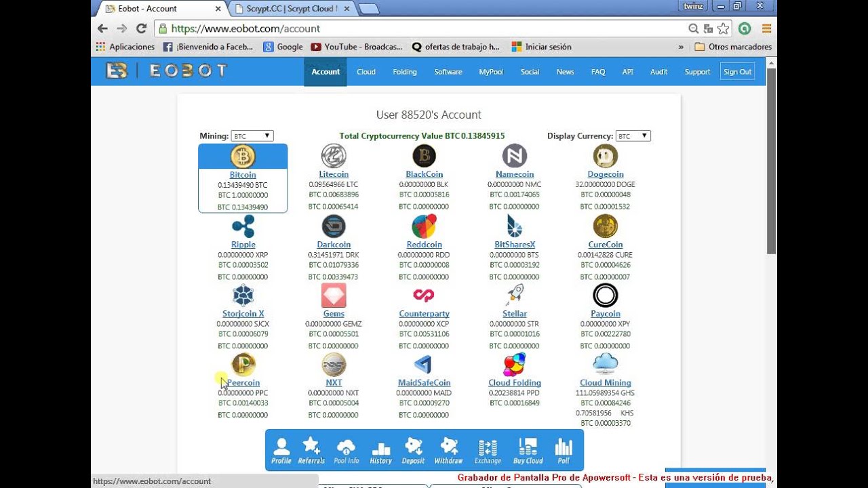The width and height of the screenshot is (868, 488).
Task: Click the CureCoin icon
Action: tap(606, 226)
